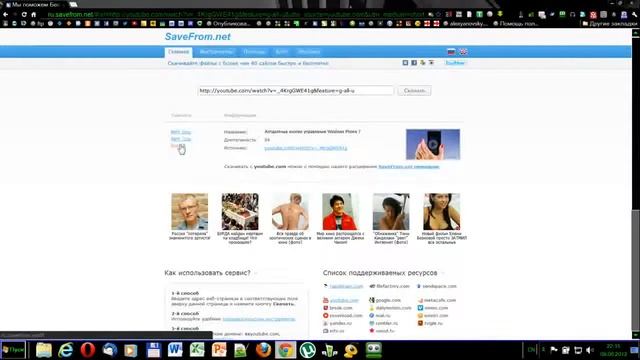The width and height of the screenshot is (640, 360).
Task: Click google.com in the supported resources list
Action: click(388, 300)
